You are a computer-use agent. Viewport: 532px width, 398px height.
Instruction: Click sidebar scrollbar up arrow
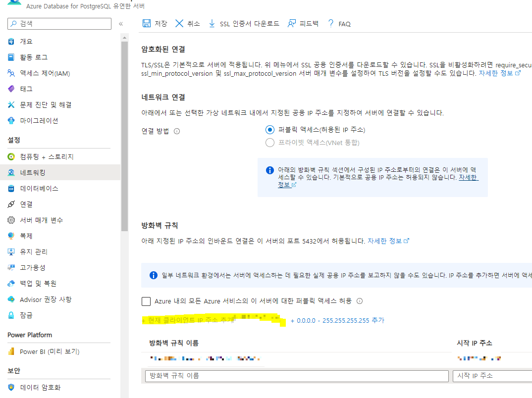(124, 38)
